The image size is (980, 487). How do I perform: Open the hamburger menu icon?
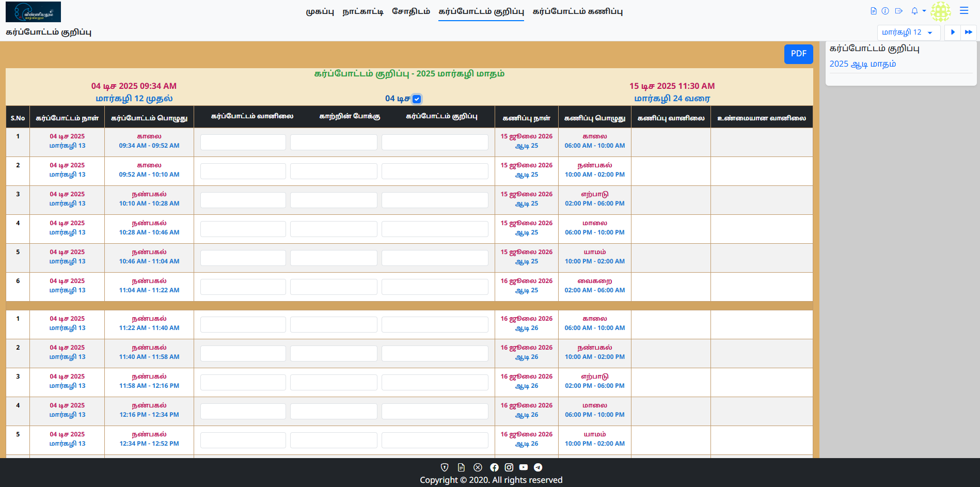click(x=964, y=11)
